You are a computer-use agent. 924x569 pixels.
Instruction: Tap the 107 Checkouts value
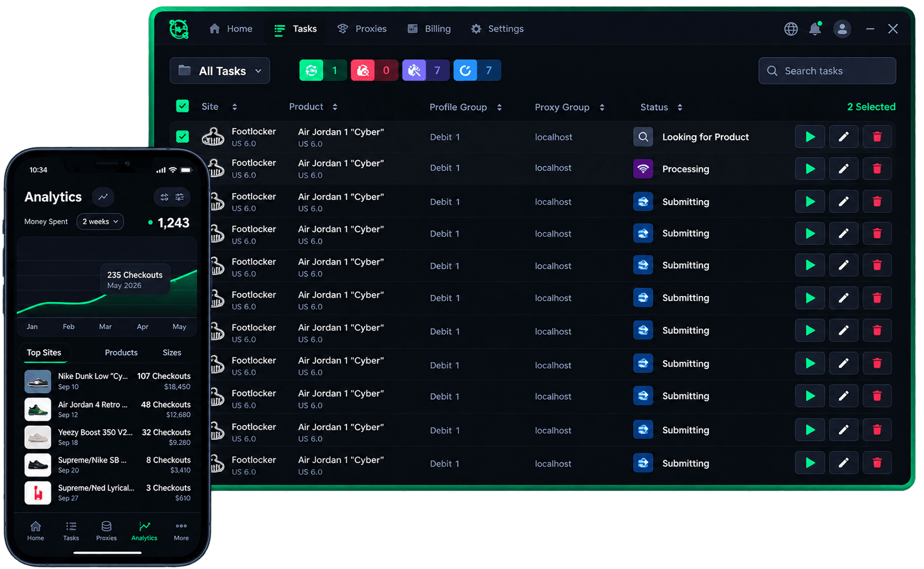pyautogui.click(x=164, y=376)
